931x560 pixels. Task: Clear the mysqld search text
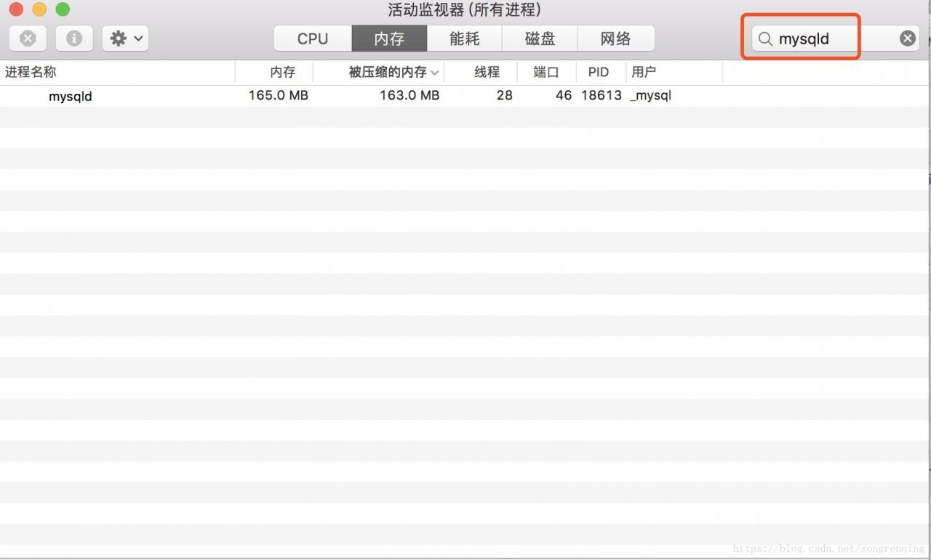[907, 39]
